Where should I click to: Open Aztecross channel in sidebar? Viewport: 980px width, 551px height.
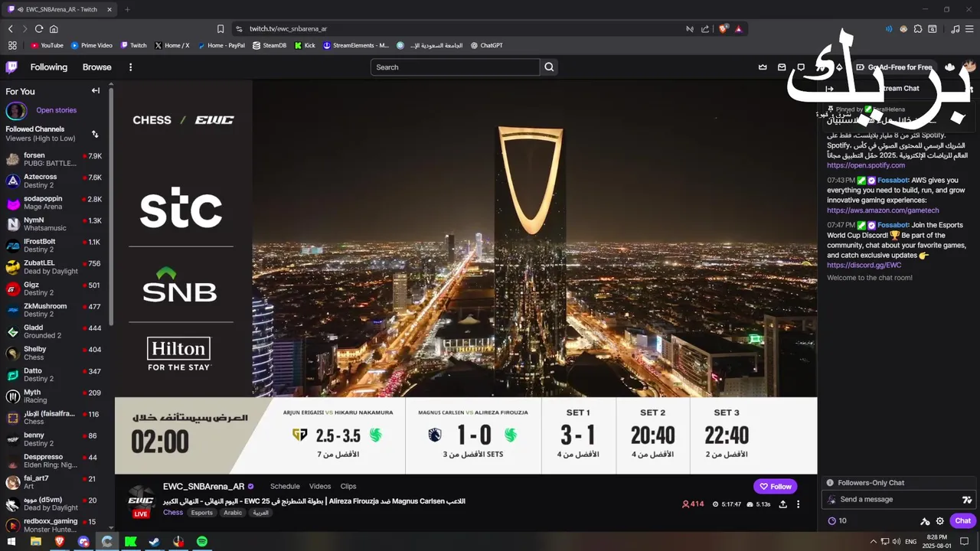[x=54, y=181]
